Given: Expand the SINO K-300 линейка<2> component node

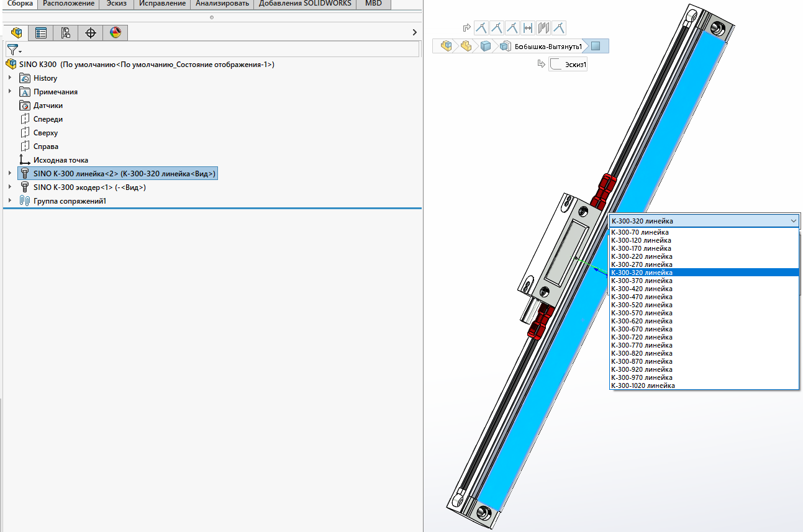Looking at the screenshot, I should pos(9,174).
